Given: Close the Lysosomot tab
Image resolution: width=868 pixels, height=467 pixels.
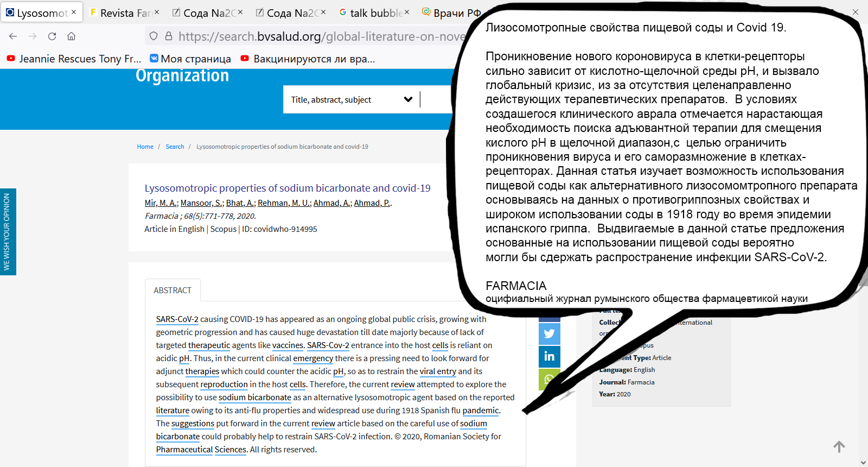Looking at the screenshot, I should 74,12.
